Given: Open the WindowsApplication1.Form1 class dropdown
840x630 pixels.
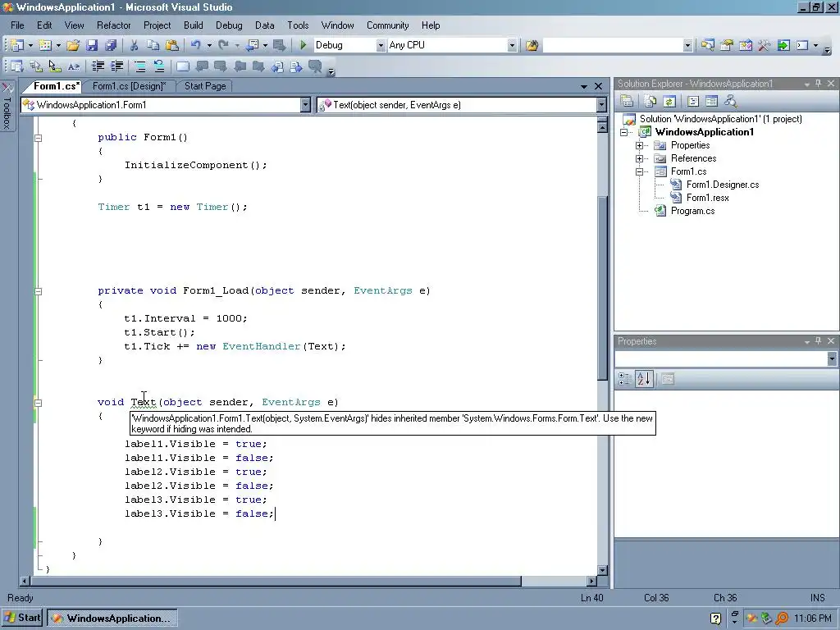Looking at the screenshot, I should tap(305, 105).
